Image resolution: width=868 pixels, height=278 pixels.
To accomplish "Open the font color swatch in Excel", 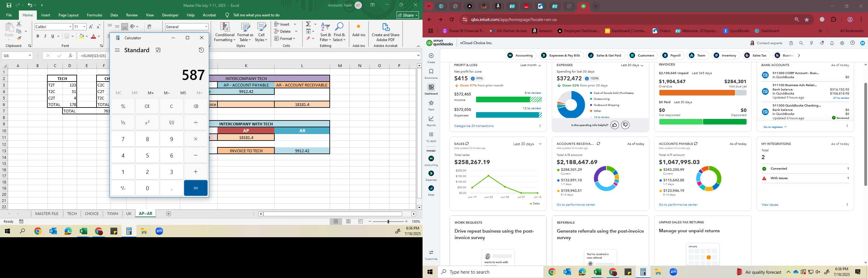I will click(x=94, y=36).
